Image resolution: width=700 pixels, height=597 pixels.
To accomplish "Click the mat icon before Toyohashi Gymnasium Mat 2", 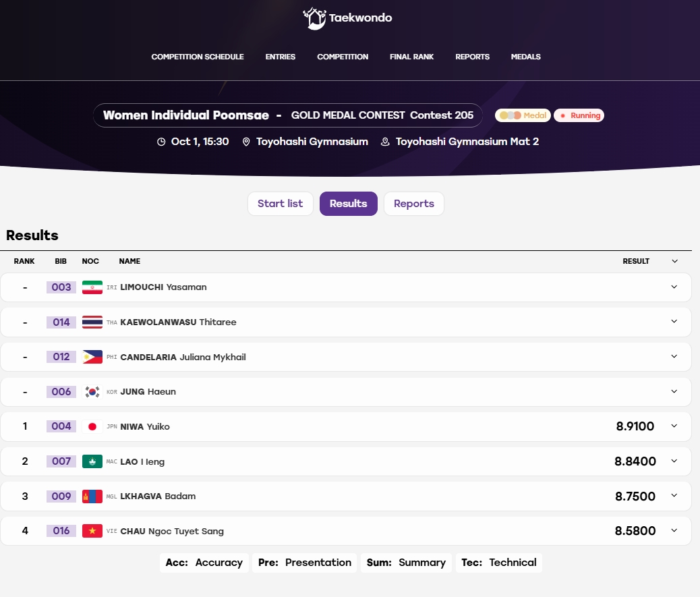I will 385,142.
